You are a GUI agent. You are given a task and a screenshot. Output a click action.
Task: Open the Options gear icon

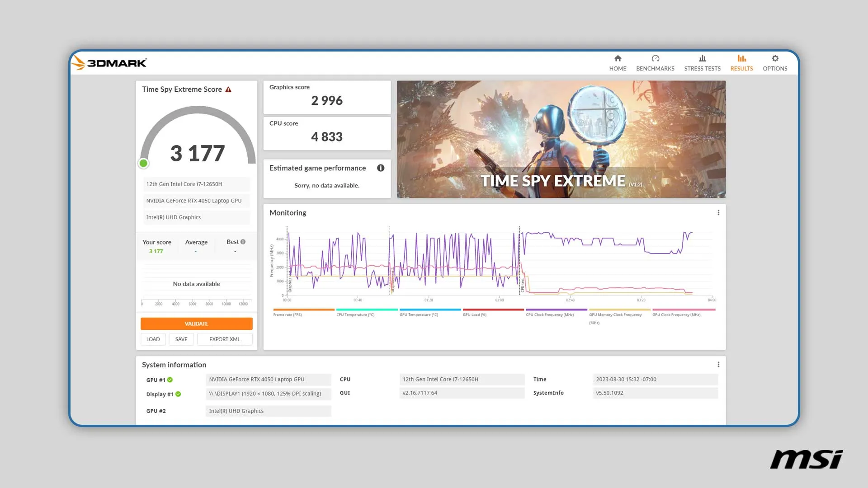(x=775, y=58)
